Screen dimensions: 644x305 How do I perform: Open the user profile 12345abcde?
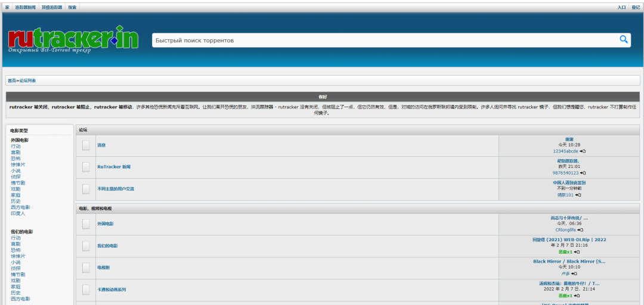click(x=565, y=151)
